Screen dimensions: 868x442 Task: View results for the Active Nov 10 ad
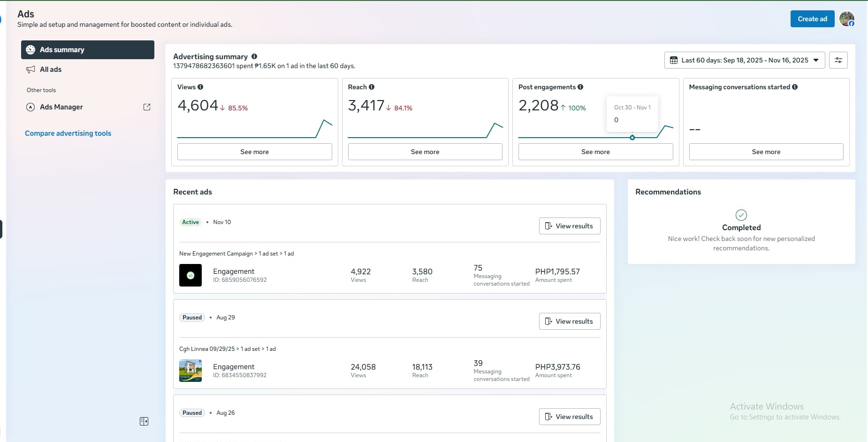tap(569, 226)
